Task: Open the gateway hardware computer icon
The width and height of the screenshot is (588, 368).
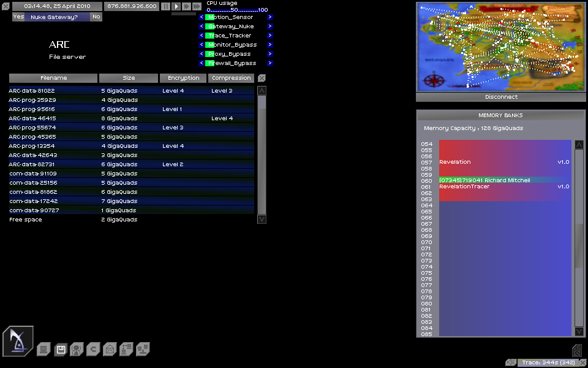Action: (x=43, y=350)
